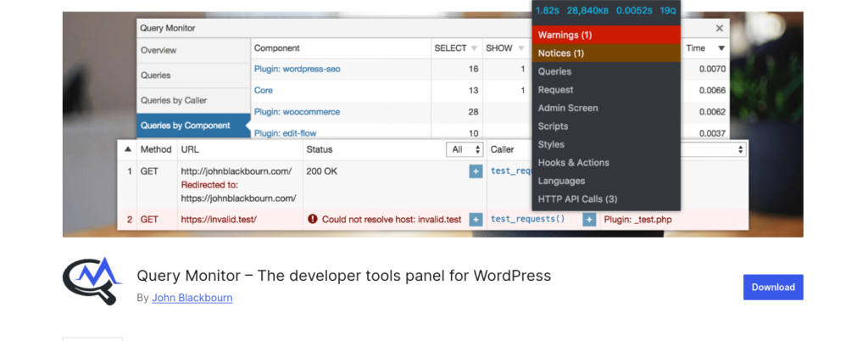Click the Redirected to: label

point(209,185)
